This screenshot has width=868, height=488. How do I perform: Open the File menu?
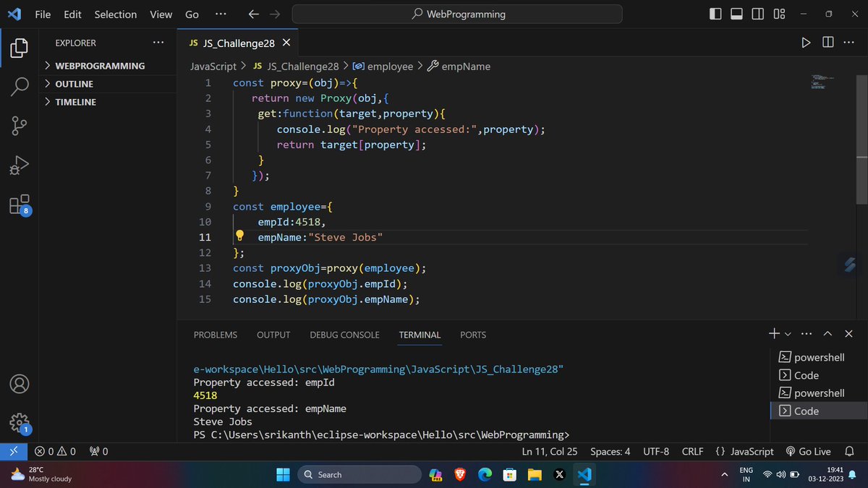tap(43, 14)
